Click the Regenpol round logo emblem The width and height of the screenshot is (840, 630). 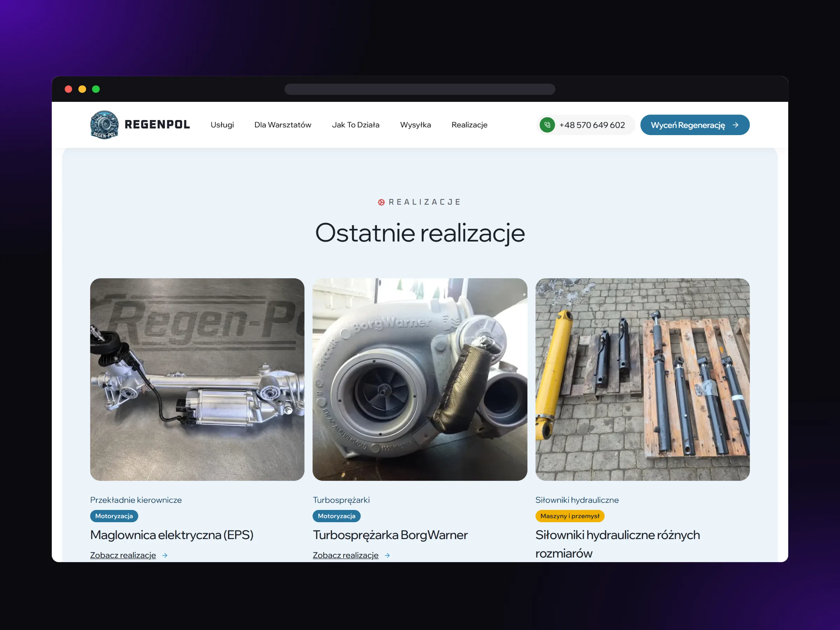pyautogui.click(x=104, y=125)
